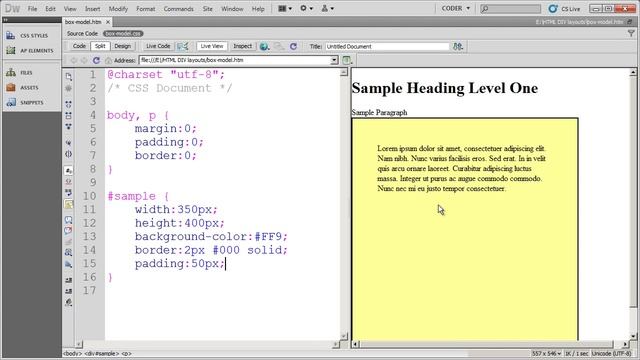Screen dimensions: 640x360
Task: Click the Title input field
Action: [387, 47]
